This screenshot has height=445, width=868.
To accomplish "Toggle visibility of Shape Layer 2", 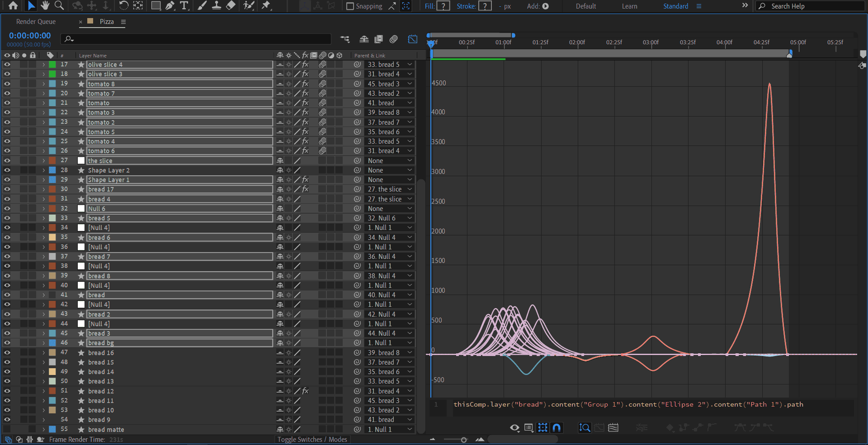I will tap(7, 170).
